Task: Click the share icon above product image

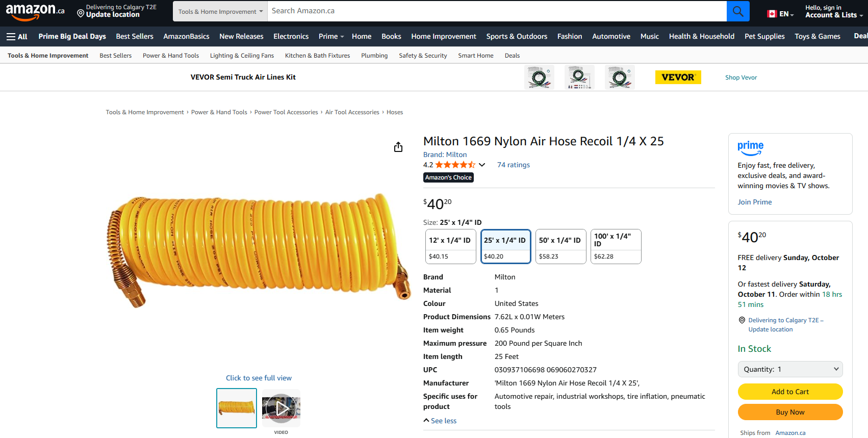Action: tap(398, 147)
